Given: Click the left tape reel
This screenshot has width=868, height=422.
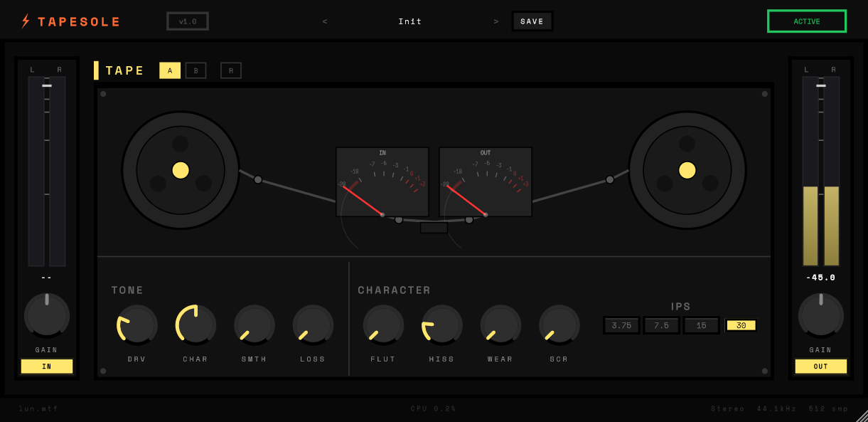Looking at the screenshot, I should [x=181, y=170].
